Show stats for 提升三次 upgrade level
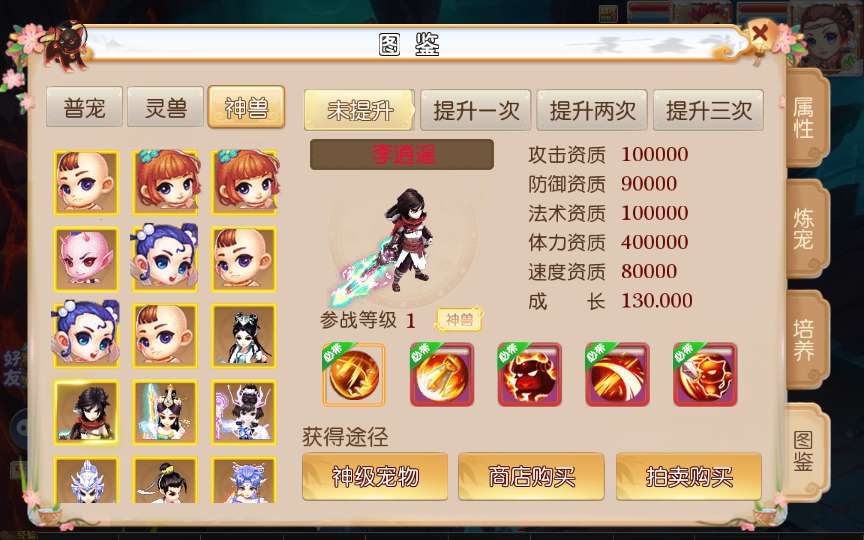 pyautogui.click(x=709, y=110)
